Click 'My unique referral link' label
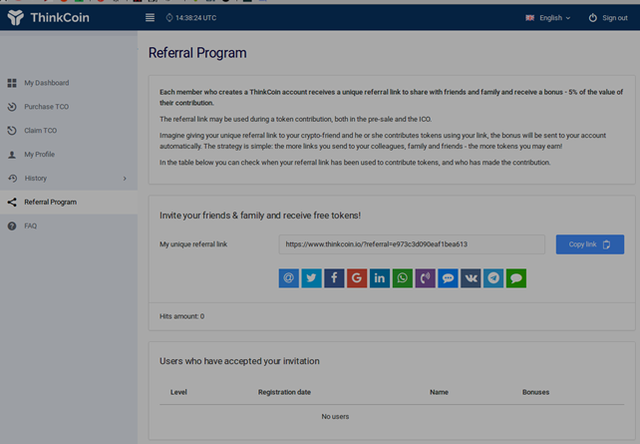640x444 pixels. pyautogui.click(x=193, y=244)
